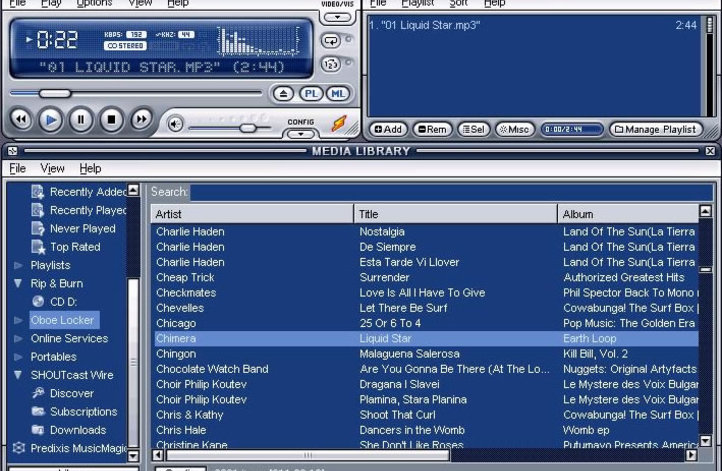Toggle the Media Library with ML button
The height and width of the screenshot is (471, 722).
pos(338,94)
